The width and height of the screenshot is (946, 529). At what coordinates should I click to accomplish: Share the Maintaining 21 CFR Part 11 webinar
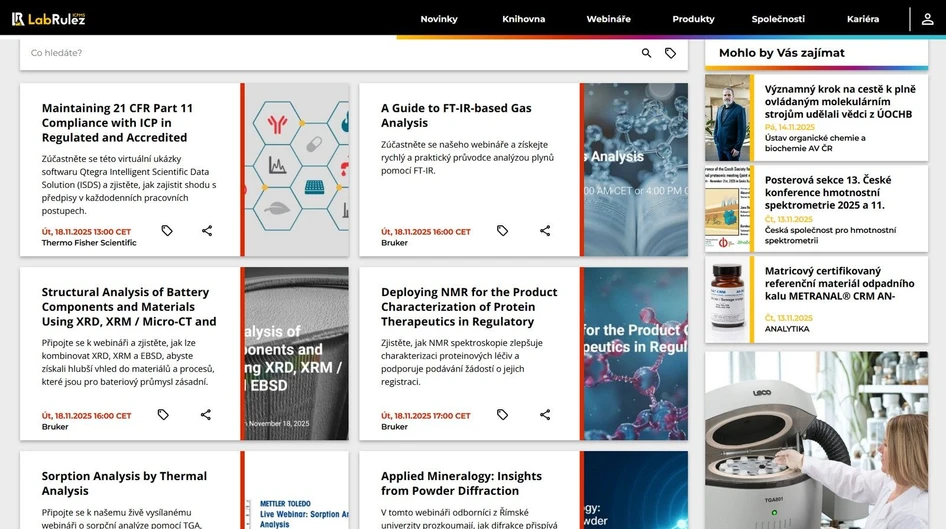(207, 230)
